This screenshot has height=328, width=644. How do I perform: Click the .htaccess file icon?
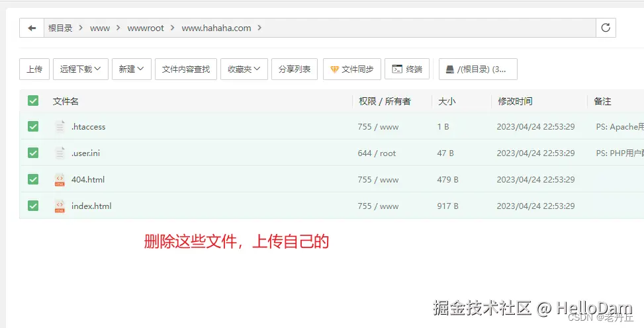tap(60, 126)
